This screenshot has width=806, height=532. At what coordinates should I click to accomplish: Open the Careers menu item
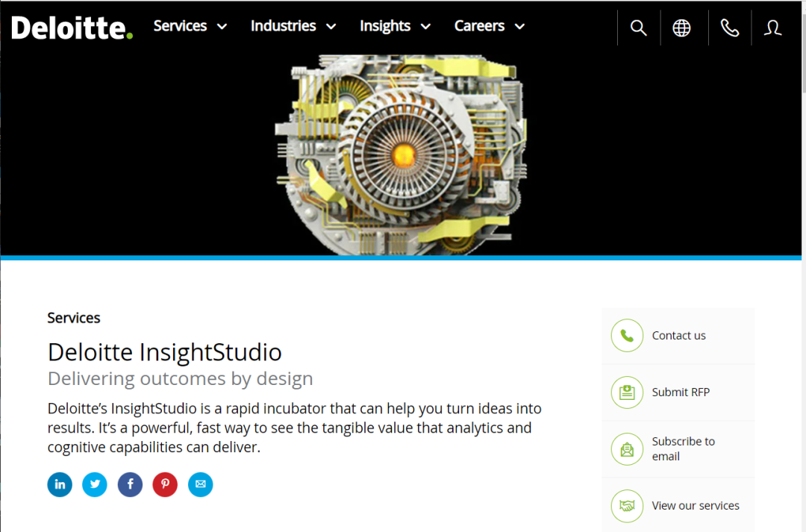click(x=479, y=25)
